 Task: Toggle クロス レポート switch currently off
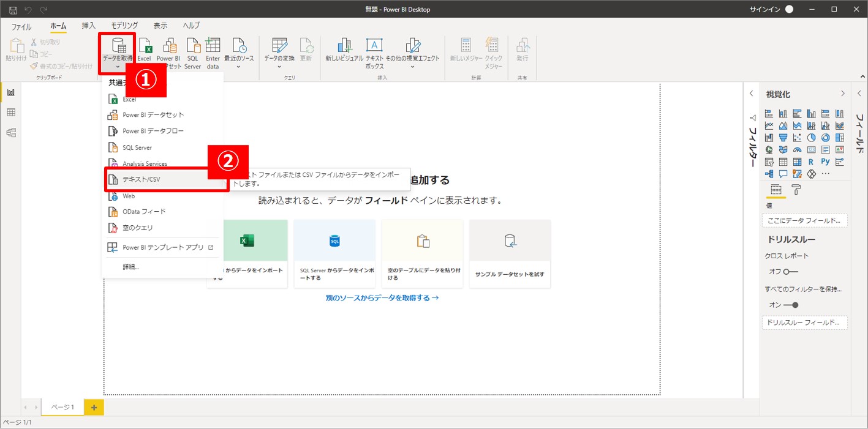790,272
